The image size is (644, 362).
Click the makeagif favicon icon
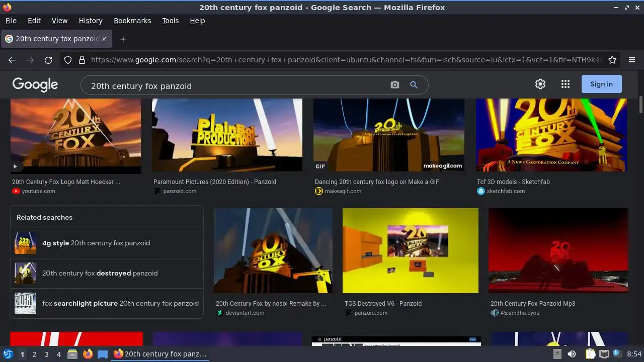click(x=318, y=191)
